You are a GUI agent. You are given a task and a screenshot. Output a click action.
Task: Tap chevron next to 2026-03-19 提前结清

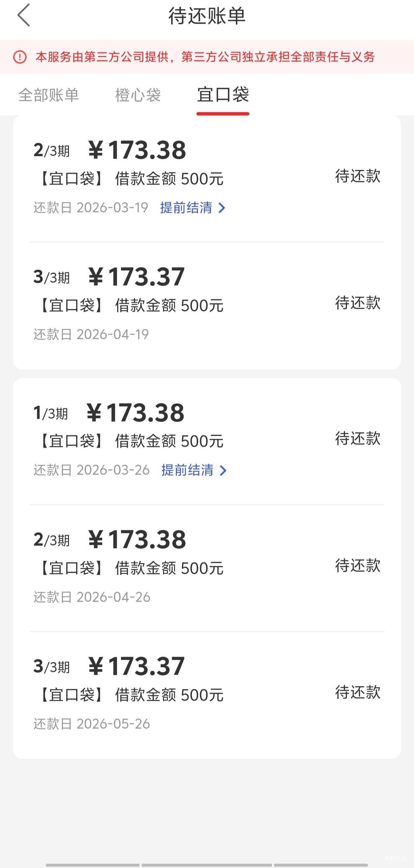(x=221, y=208)
